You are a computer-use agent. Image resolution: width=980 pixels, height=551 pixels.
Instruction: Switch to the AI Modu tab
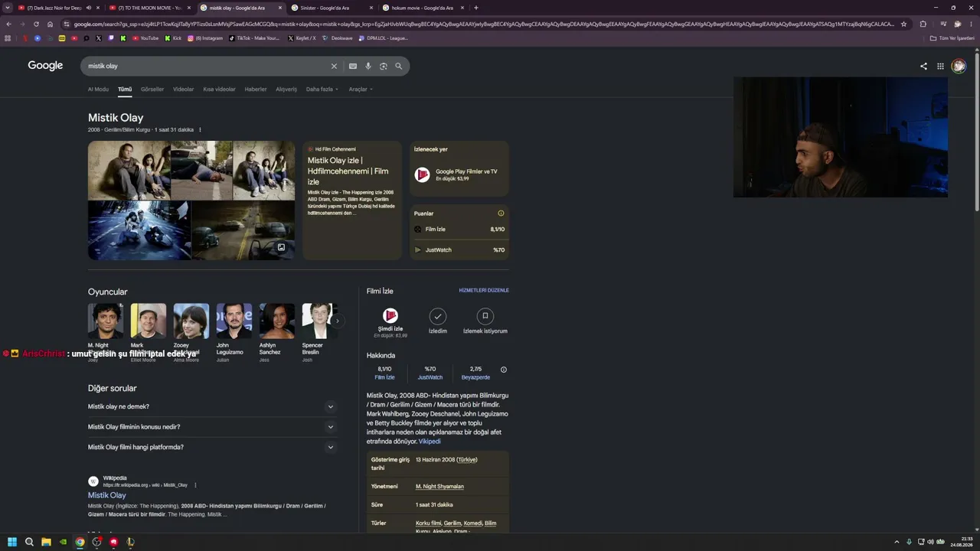click(x=98, y=90)
